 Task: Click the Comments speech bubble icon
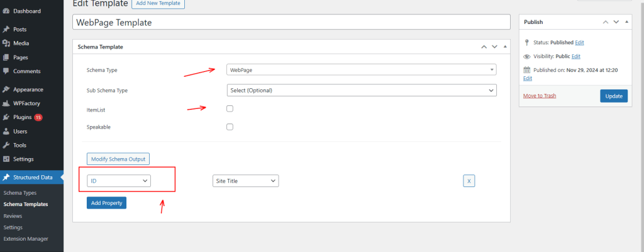(x=6, y=71)
